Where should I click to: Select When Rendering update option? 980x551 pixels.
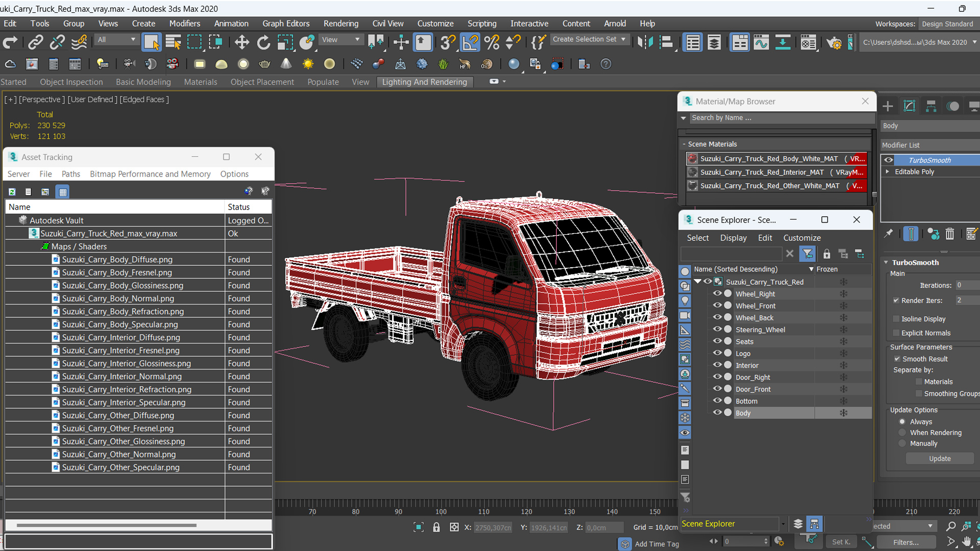tap(902, 433)
